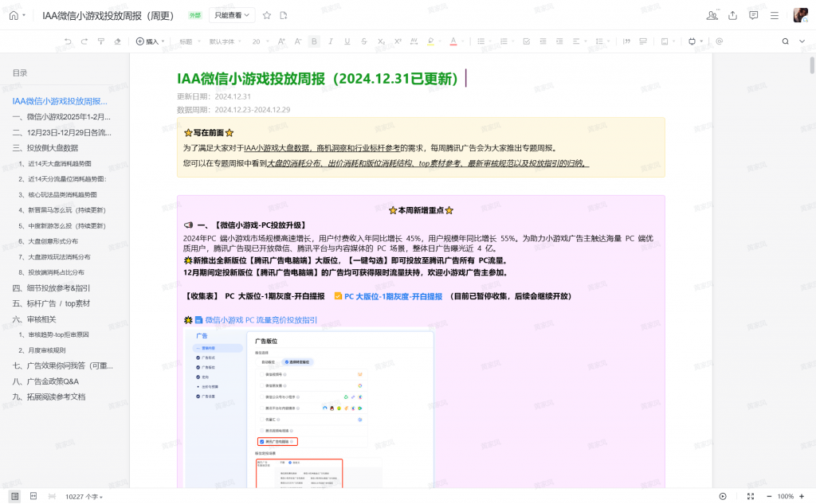Click the ad placement screenshot image
Image resolution: width=816 pixels, height=504 pixels.
pyautogui.click(x=310, y=408)
